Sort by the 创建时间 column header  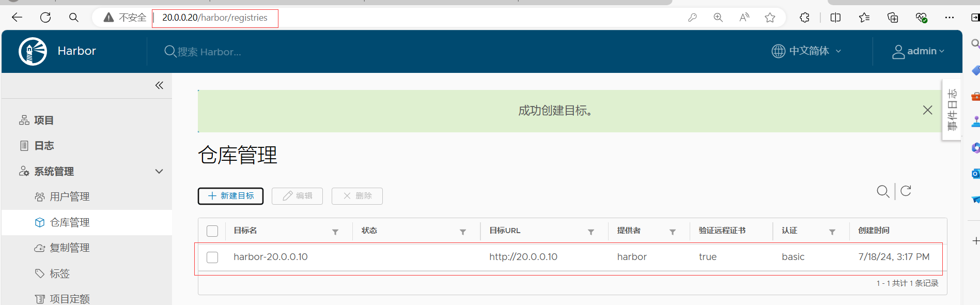click(874, 231)
